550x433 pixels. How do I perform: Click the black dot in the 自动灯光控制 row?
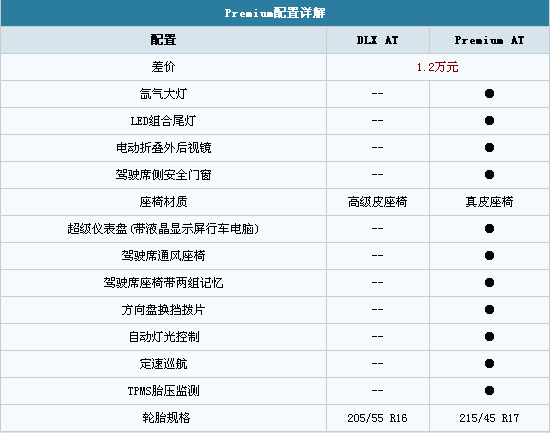pyautogui.click(x=489, y=337)
